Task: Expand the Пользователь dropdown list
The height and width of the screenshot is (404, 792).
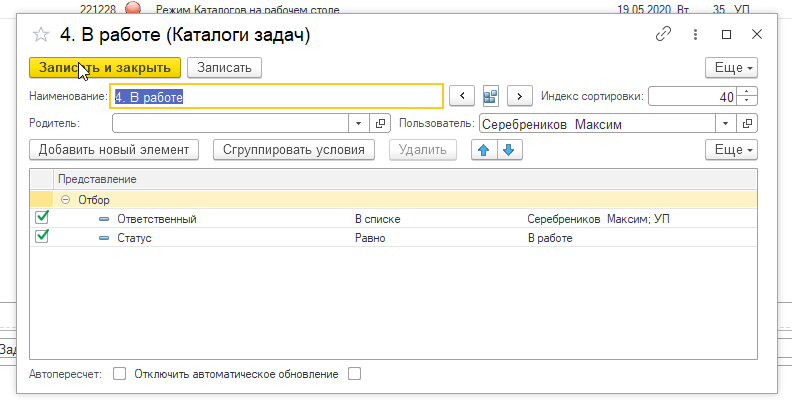Action: (x=727, y=124)
